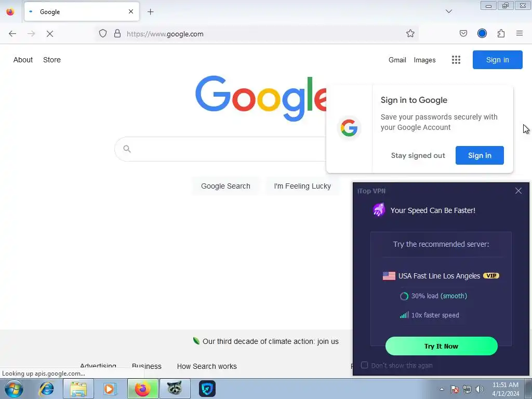Bookmark this page with the star icon
Image resolution: width=532 pixels, height=399 pixels.
(410, 34)
